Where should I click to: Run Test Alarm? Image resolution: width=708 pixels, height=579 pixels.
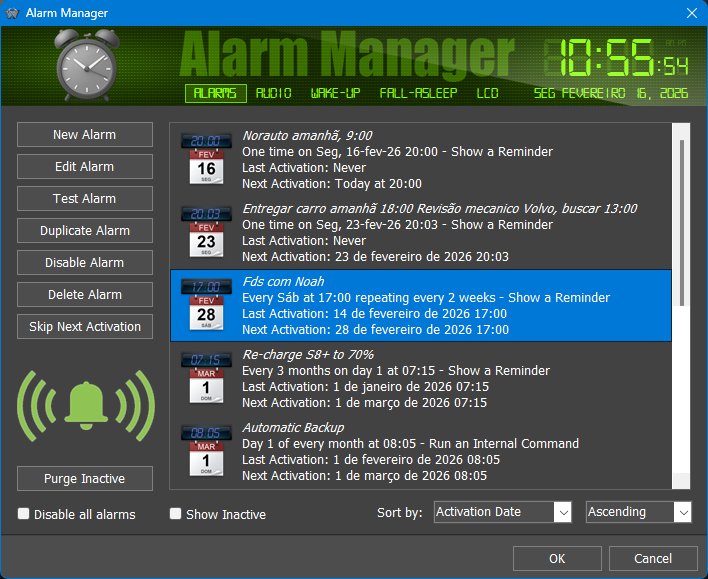click(85, 199)
